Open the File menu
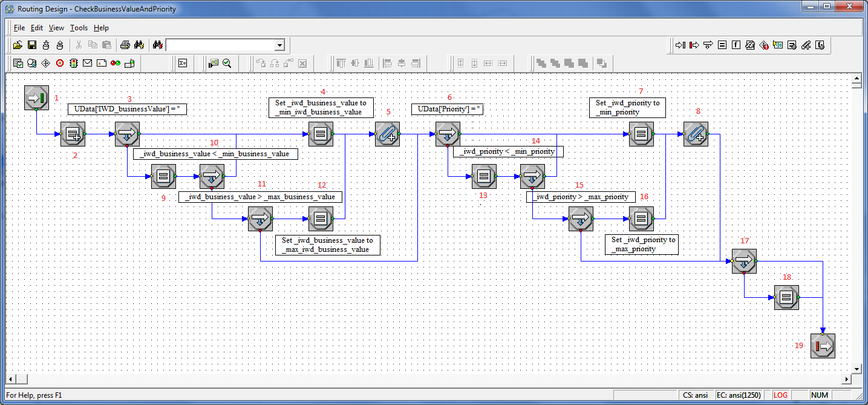 pyautogui.click(x=19, y=28)
